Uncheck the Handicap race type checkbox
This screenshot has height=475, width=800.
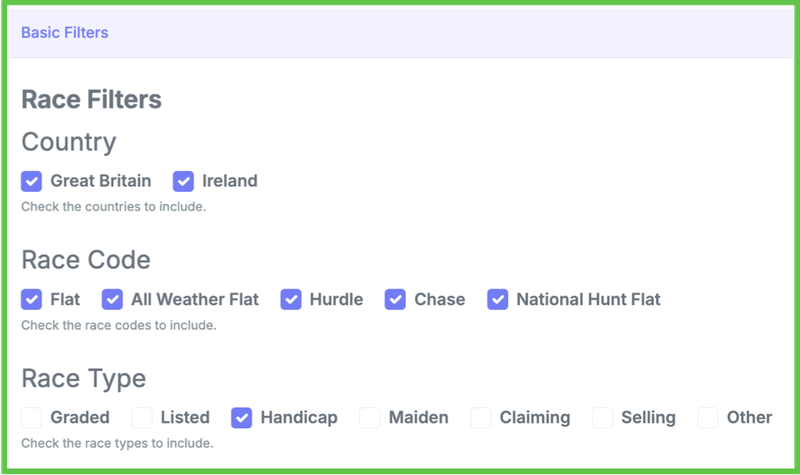tap(241, 418)
